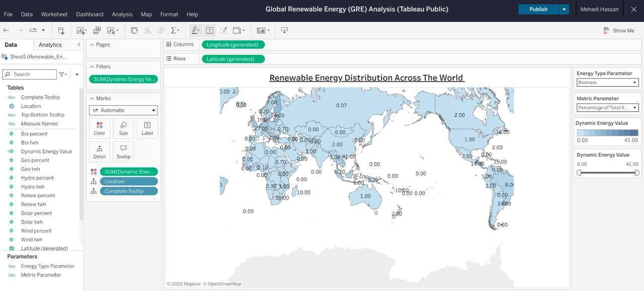Click the Format workbook brush icon
The image size is (644, 291).
point(223,31)
